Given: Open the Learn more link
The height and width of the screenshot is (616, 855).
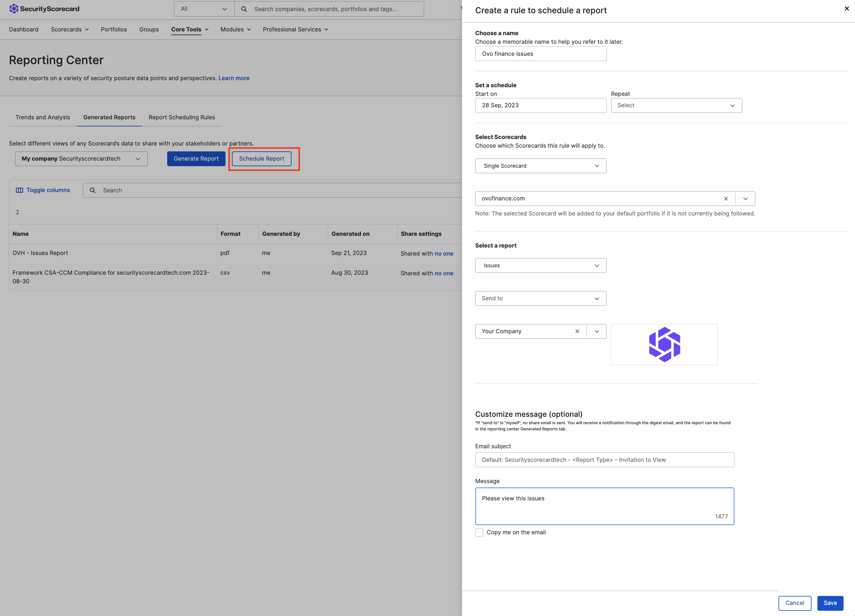Looking at the screenshot, I should pyautogui.click(x=234, y=78).
